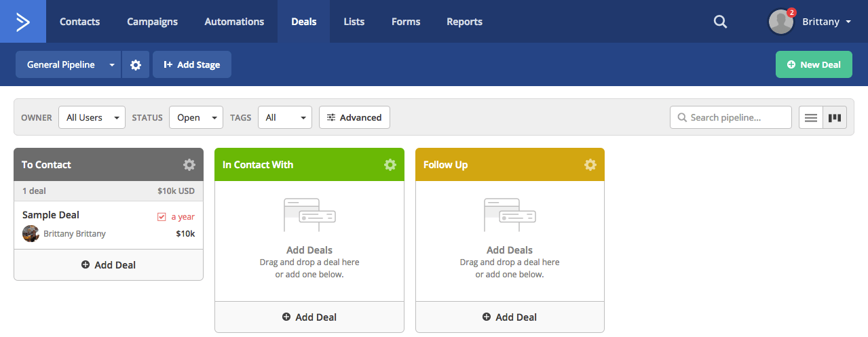Click the New Deal button
The image size is (868, 337).
814,65
